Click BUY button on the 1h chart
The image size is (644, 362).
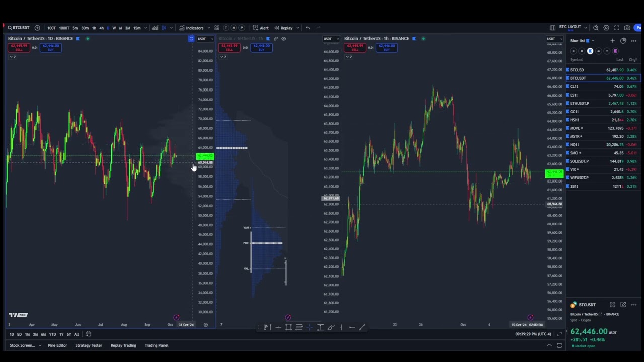click(387, 47)
